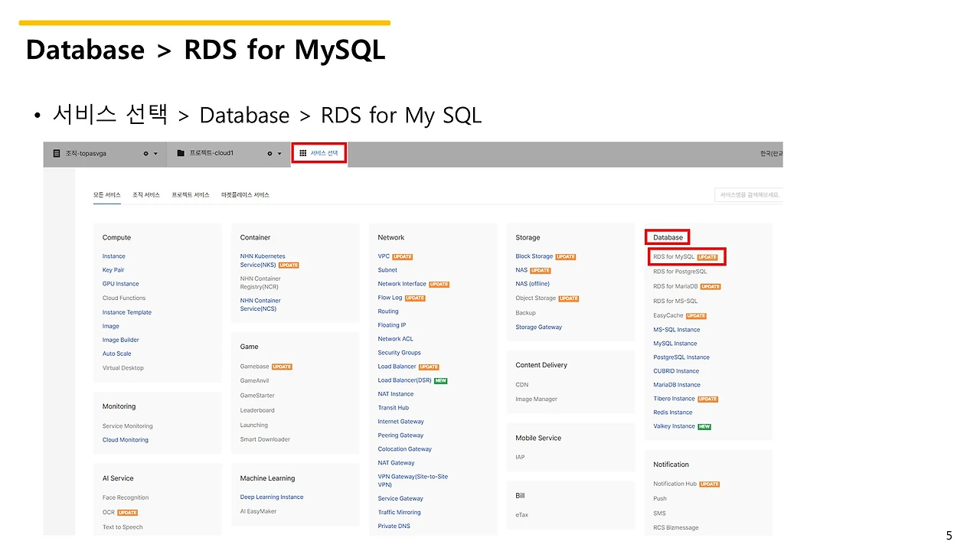Open Instance Template link
The width and height of the screenshot is (980, 551).
pyautogui.click(x=127, y=312)
